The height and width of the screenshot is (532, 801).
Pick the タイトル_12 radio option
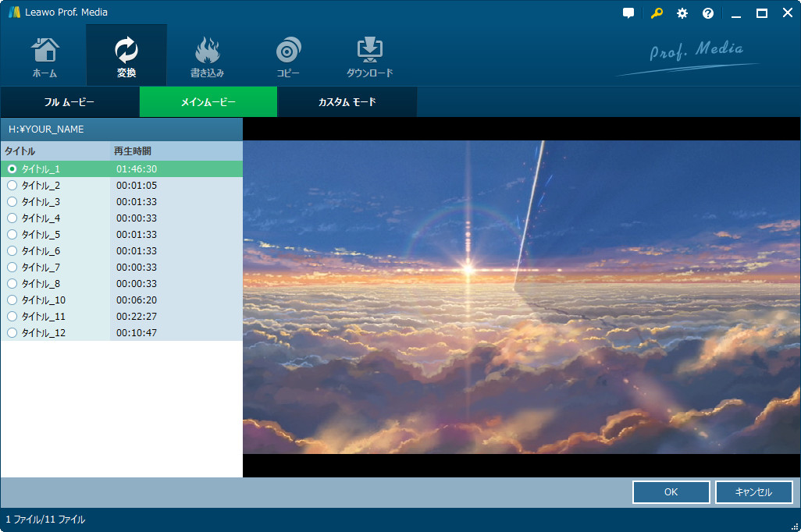tap(12, 333)
